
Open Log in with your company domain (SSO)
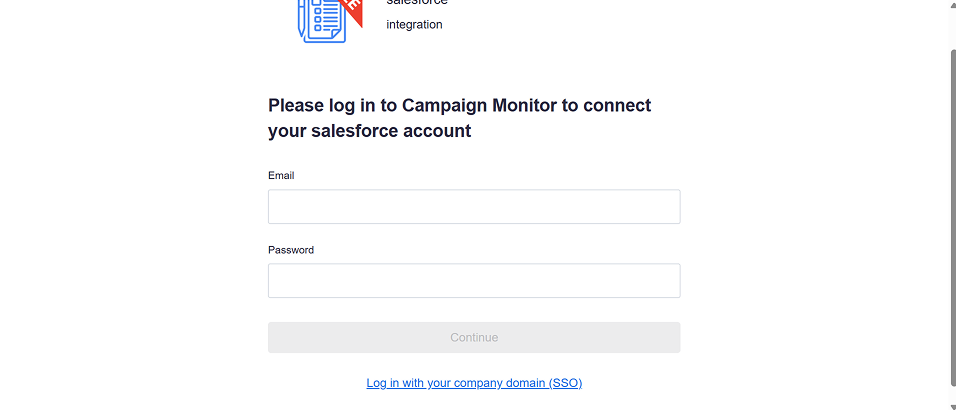[x=474, y=383]
